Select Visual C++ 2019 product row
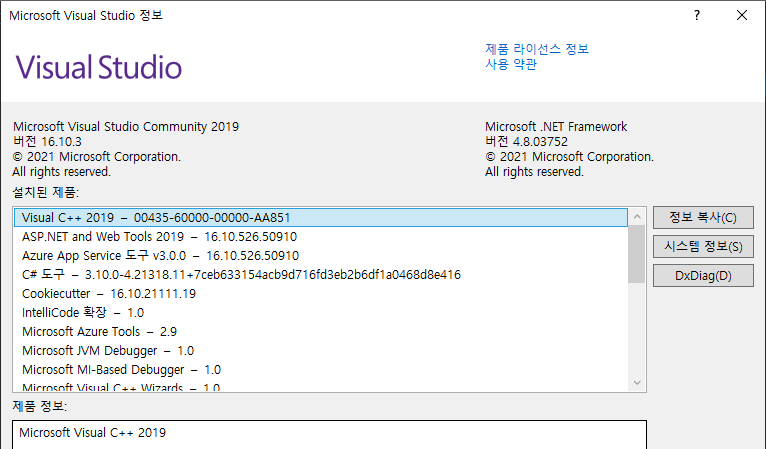766x449 pixels. pos(321,217)
